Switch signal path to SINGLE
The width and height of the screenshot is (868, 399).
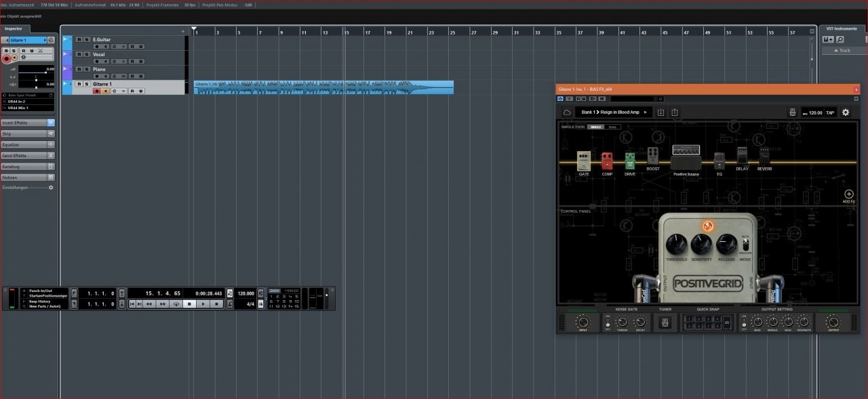coord(596,127)
